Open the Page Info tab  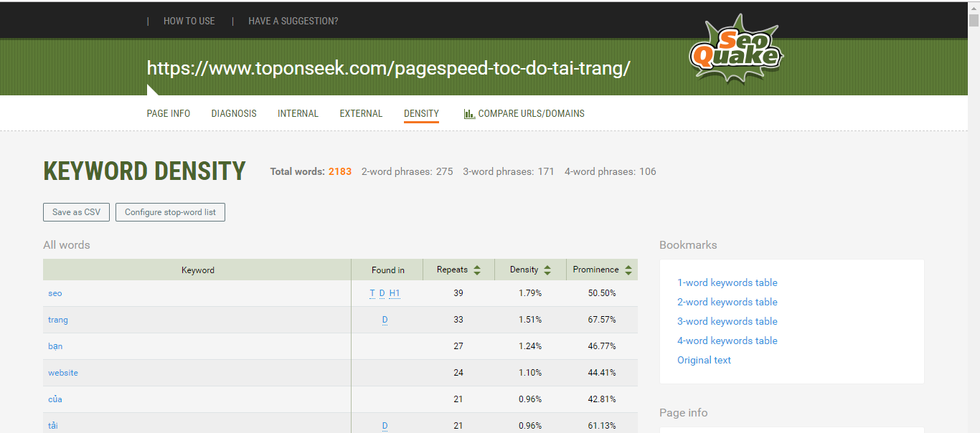(x=169, y=113)
